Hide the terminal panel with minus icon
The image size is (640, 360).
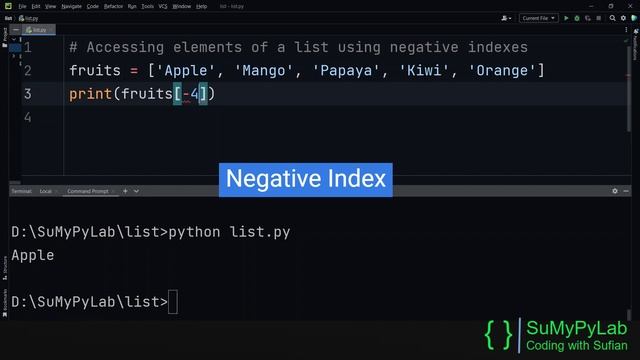[x=626, y=191]
